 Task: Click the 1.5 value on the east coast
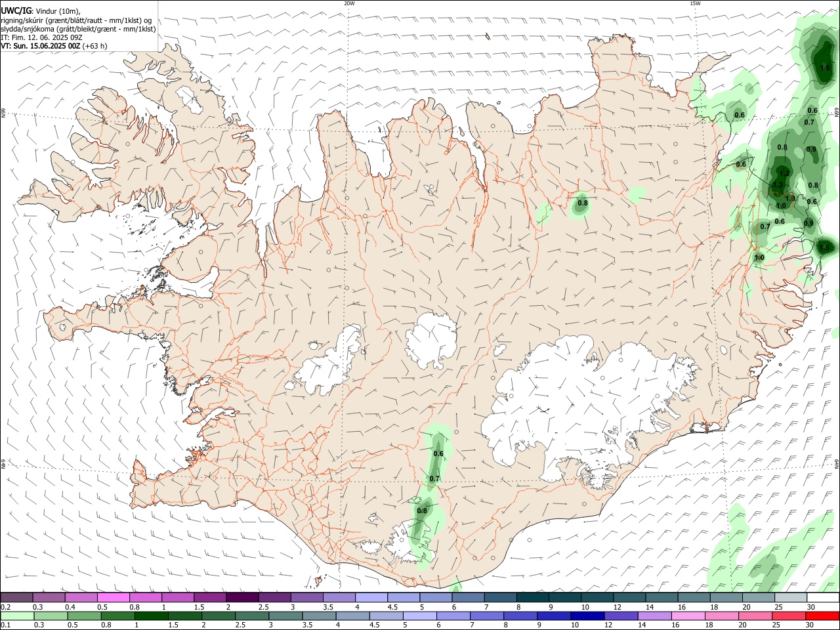(x=826, y=247)
